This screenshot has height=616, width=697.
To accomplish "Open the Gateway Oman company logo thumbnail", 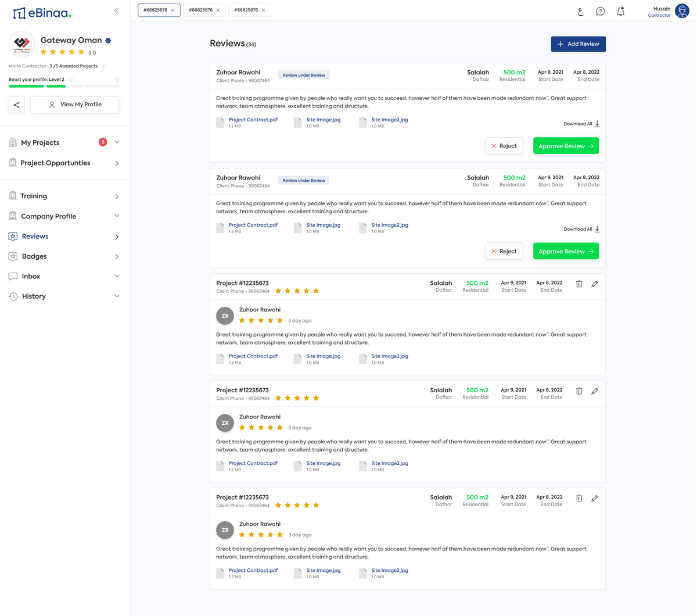I will tap(21, 44).
